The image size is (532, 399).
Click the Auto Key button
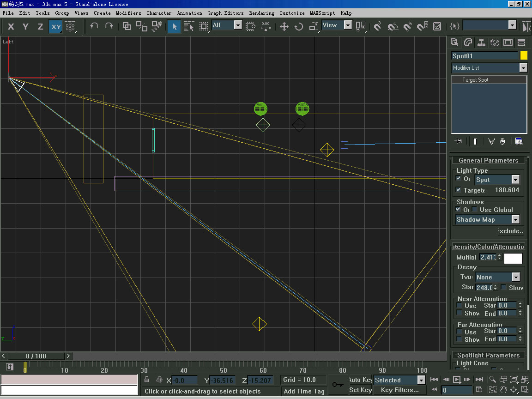click(360, 380)
